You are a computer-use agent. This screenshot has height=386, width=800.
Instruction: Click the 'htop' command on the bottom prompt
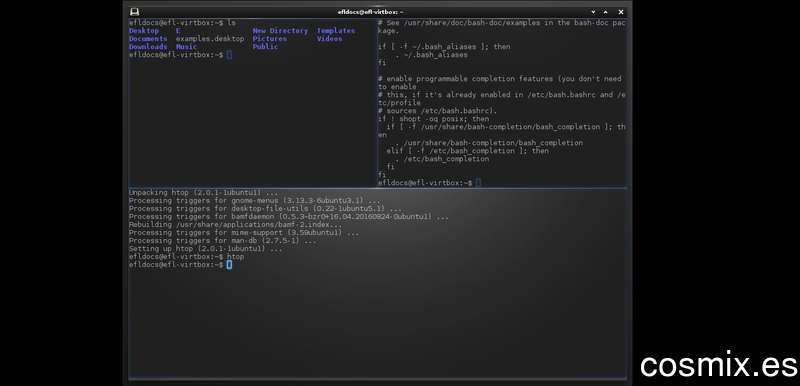235,257
